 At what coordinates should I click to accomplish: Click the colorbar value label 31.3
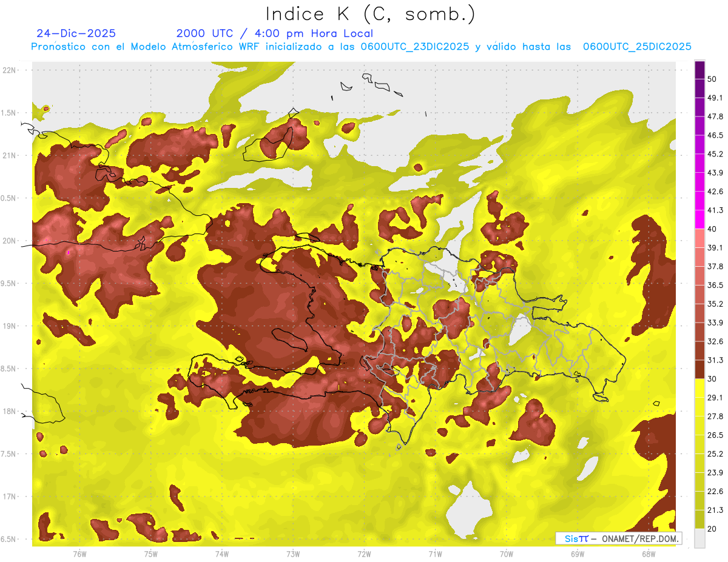715,360
